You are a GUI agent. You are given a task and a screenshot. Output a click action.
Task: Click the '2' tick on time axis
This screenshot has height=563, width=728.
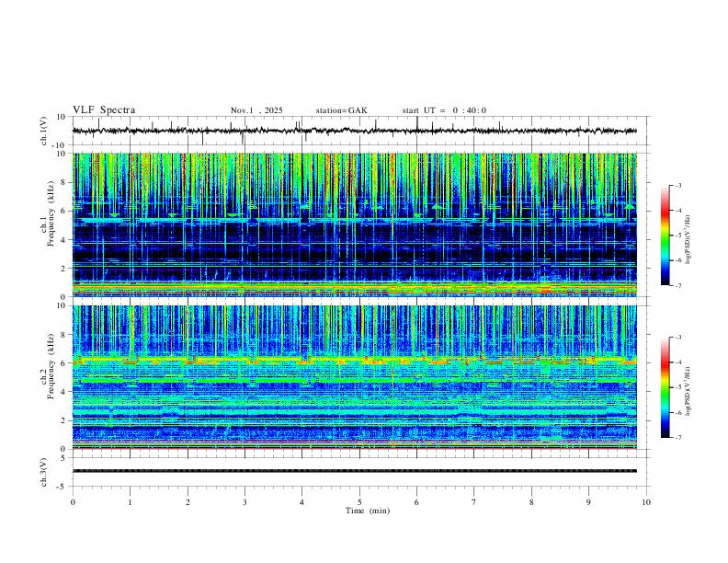[188, 502]
